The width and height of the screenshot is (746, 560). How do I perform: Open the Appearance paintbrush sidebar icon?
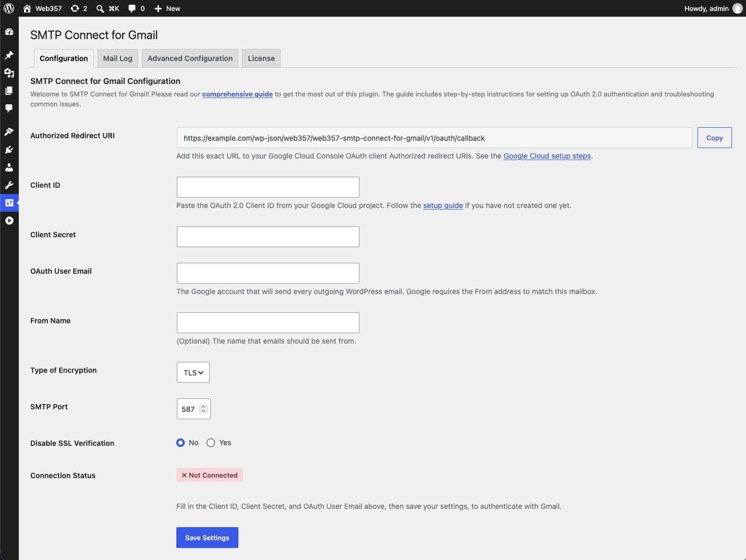coord(9,131)
